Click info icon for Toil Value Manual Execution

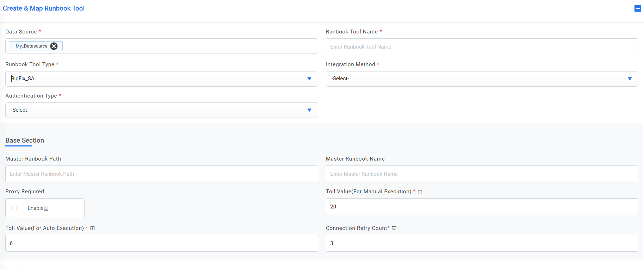[x=420, y=192]
